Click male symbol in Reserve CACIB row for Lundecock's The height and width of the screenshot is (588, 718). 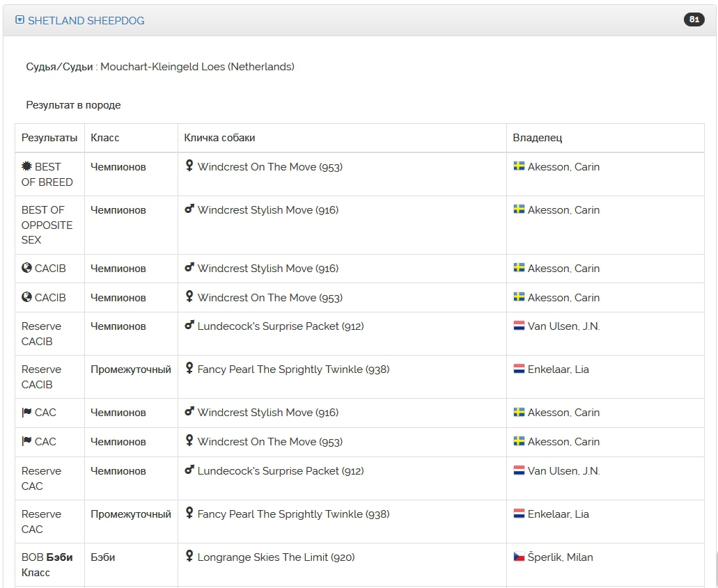[x=189, y=326]
